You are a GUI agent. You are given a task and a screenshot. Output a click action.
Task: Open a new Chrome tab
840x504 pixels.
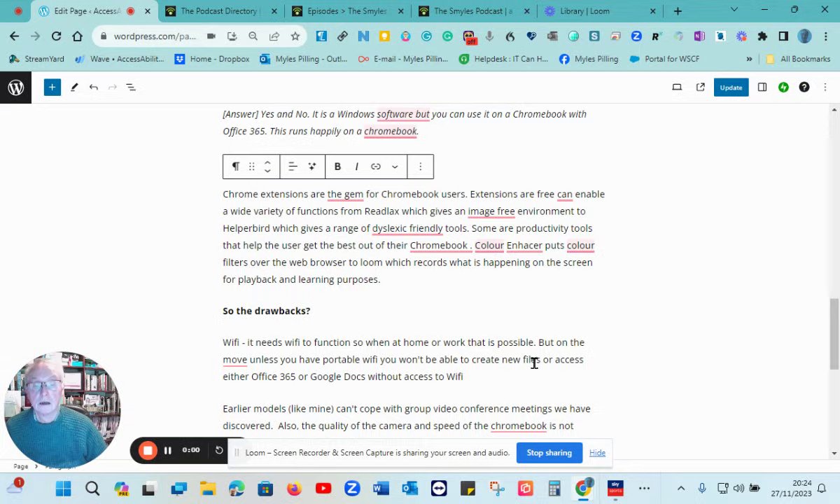pos(678,11)
